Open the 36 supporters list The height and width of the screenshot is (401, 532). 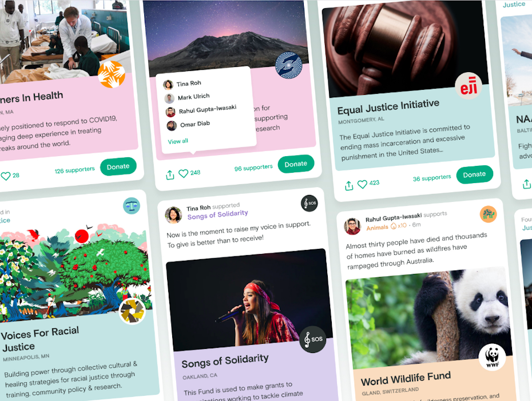[432, 178]
